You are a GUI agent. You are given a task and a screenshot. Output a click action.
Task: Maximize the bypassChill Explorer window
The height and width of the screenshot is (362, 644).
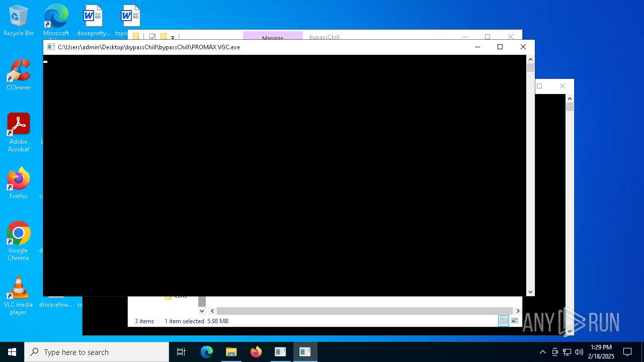pyautogui.click(x=488, y=36)
